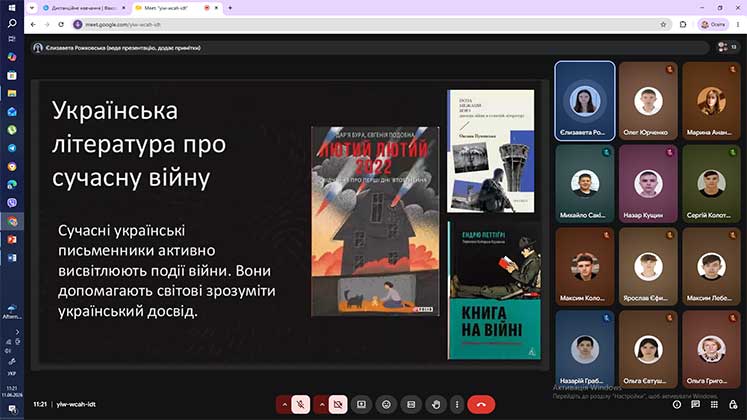Select Ольга Григо participant tile
747x420 pixels.
[x=711, y=349]
